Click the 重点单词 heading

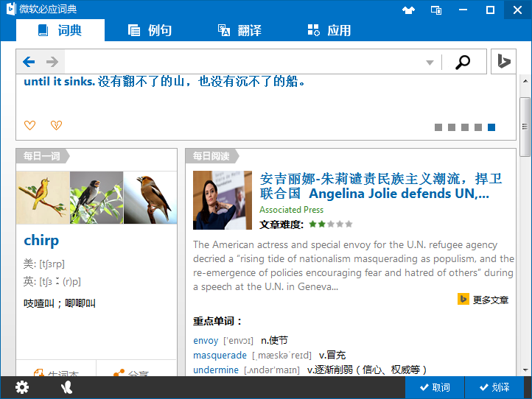point(217,321)
